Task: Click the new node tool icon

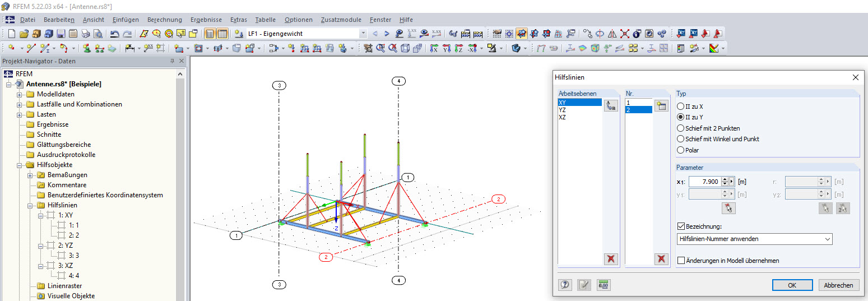Action: 11,48
